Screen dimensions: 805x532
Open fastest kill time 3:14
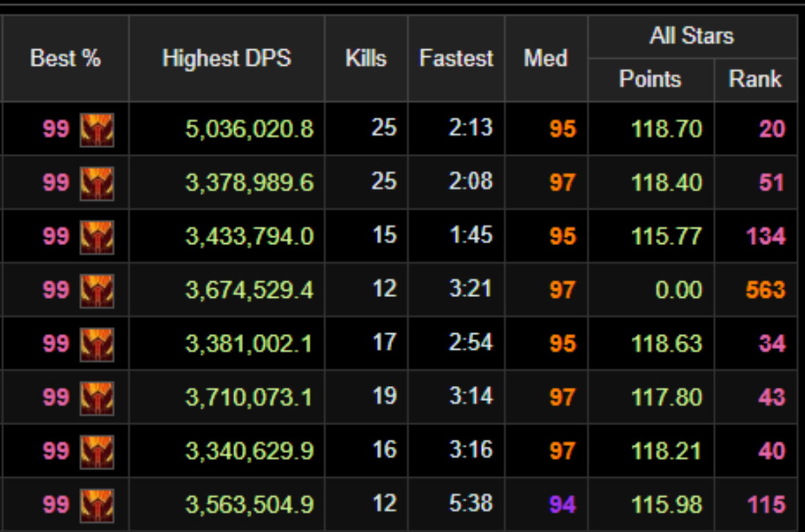pos(470,396)
